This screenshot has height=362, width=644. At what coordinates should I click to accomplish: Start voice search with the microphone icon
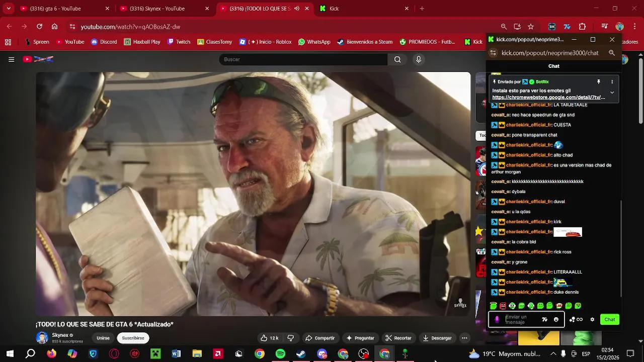418,59
